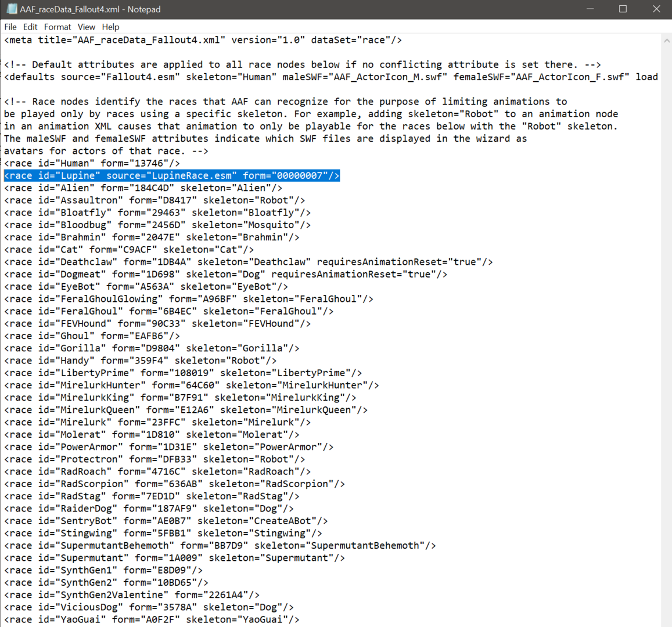Viewport: 672px width, 627px height.
Task: Click the "be played only by races" comment line
Action: click(x=311, y=114)
